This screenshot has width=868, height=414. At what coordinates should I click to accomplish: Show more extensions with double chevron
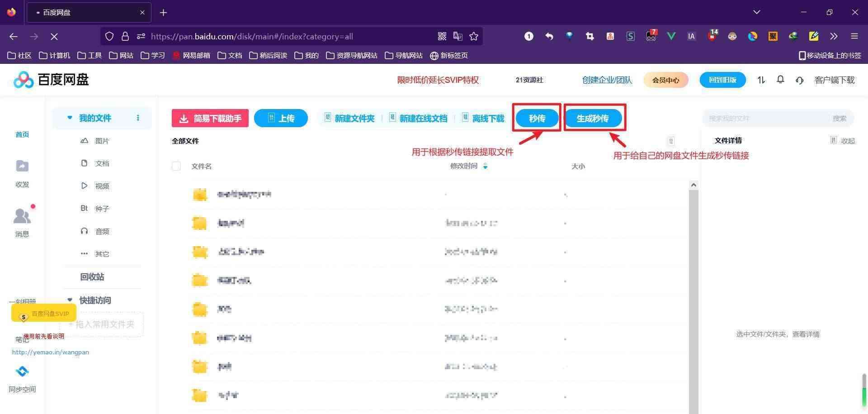(x=834, y=36)
